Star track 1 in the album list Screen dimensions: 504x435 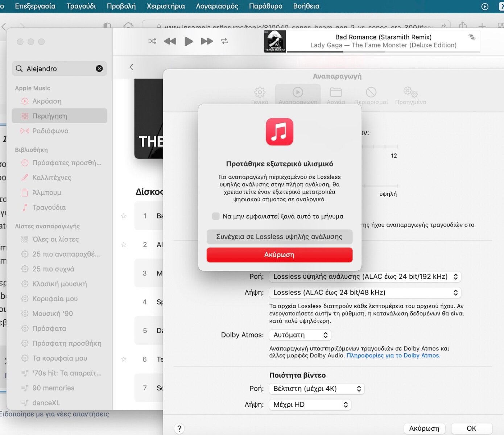pyautogui.click(x=124, y=216)
